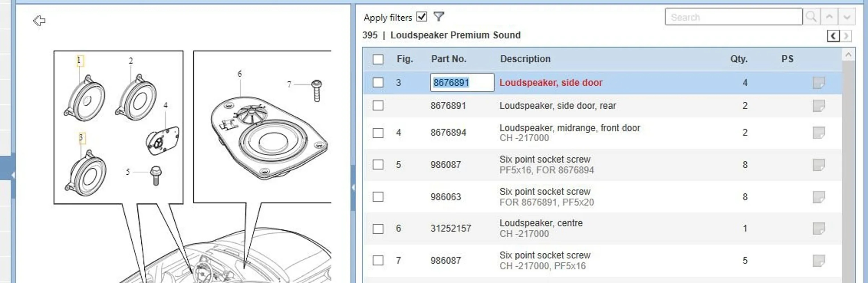The height and width of the screenshot is (283, 868).
Task: Collapse the left side panel handle
Action: [x=13, y=175]
